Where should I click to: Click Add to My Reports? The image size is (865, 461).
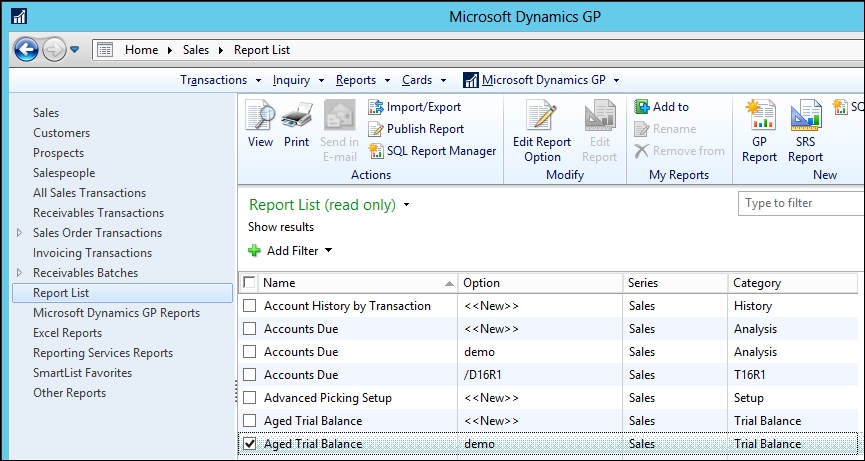[x=661, y=107]
